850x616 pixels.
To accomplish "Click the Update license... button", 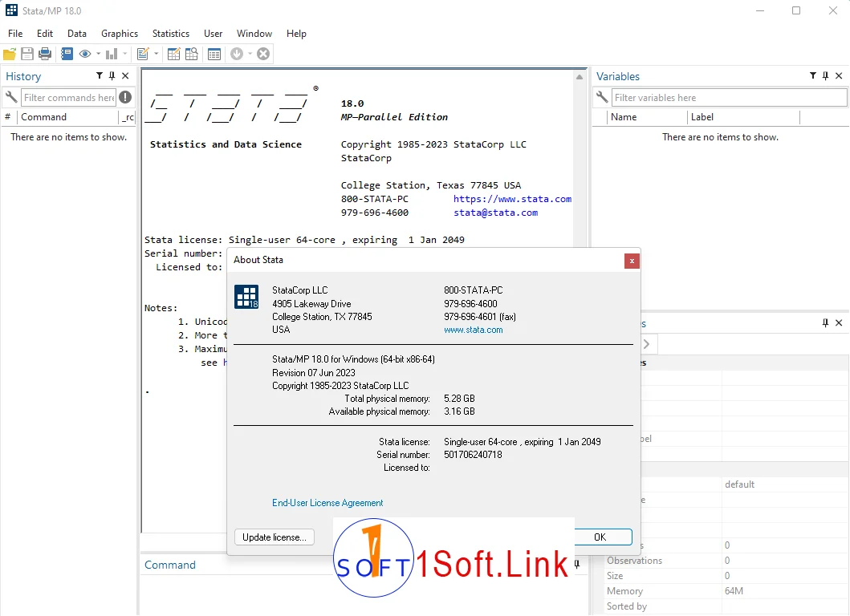I will [x=274, y=537].
